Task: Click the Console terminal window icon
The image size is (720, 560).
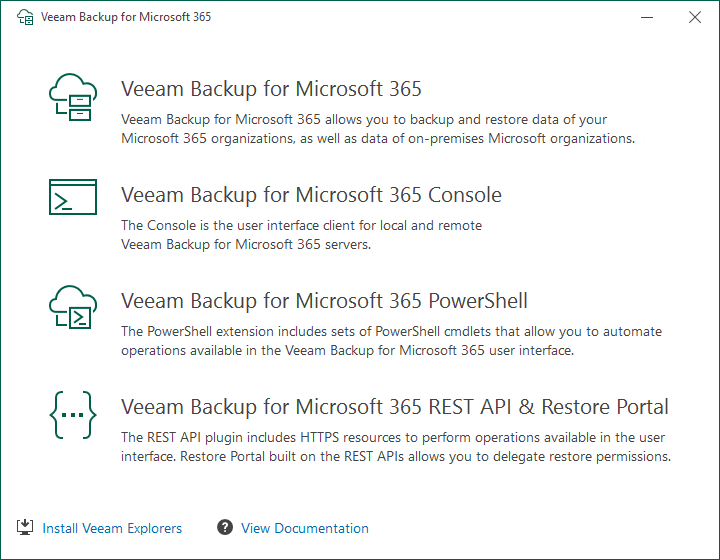Action: click(72, 197)
